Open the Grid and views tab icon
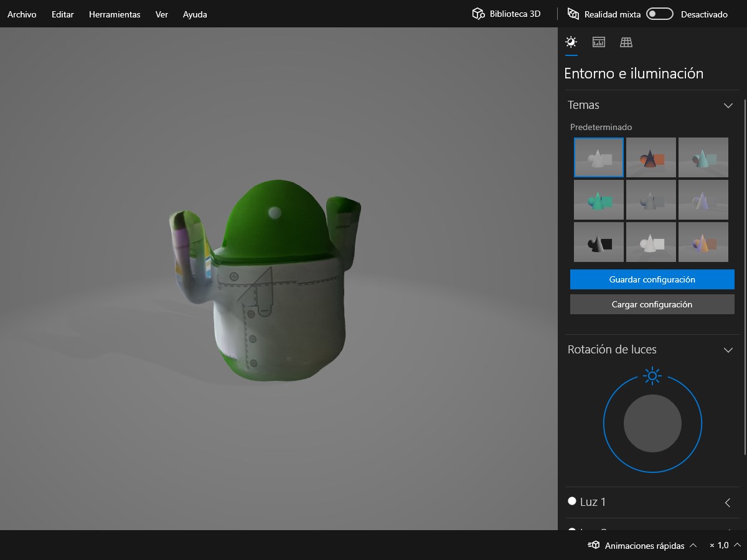747x560 pixels. coord(626,42)
